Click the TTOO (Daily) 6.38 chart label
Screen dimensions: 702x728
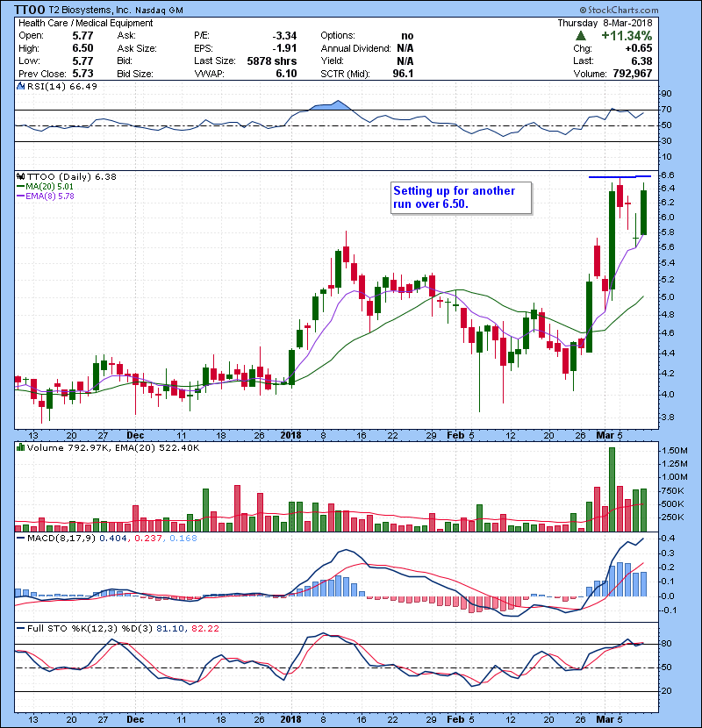[x=72, y=177]
